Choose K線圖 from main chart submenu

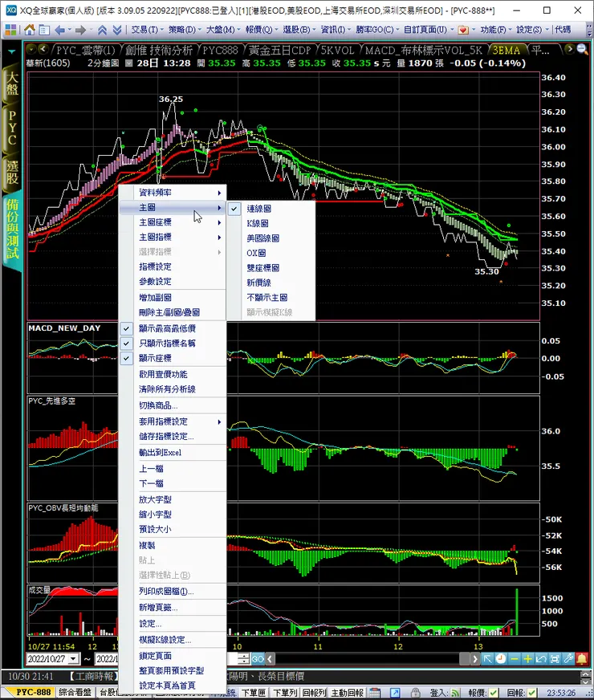tap(271, 223)
